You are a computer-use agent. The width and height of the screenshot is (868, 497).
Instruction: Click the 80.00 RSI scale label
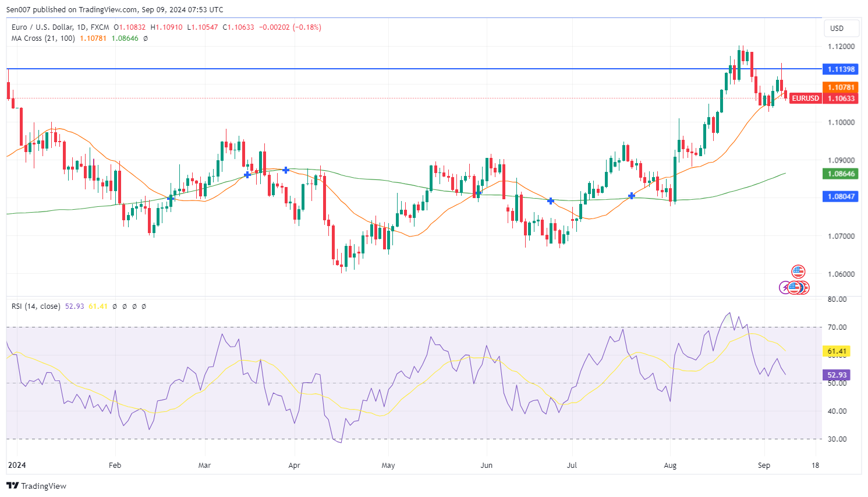click(837, 299)
